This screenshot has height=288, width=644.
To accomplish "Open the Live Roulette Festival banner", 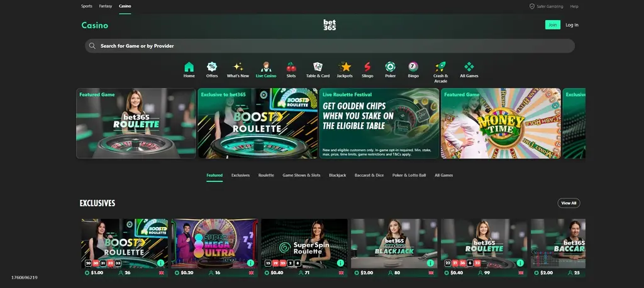I will (379, 123).
